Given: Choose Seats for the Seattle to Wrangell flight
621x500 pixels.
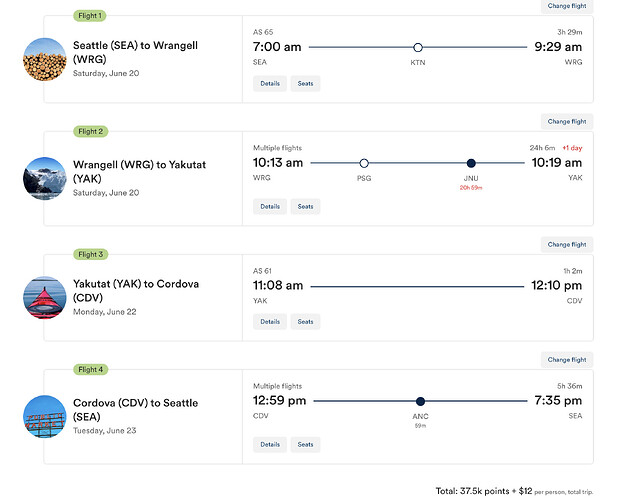Looking at the screenshot, I should click(305, 84).
